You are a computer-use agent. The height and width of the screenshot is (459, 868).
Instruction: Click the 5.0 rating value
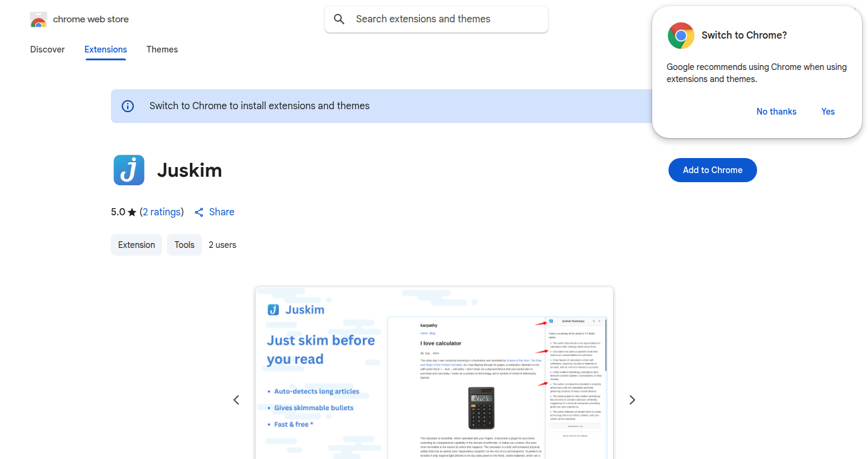tap(118, 212)
